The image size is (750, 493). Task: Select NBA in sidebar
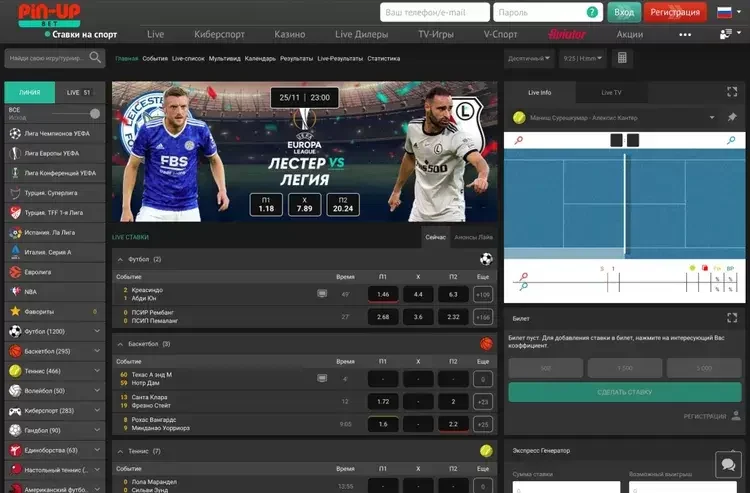click(x=55, y=292)
